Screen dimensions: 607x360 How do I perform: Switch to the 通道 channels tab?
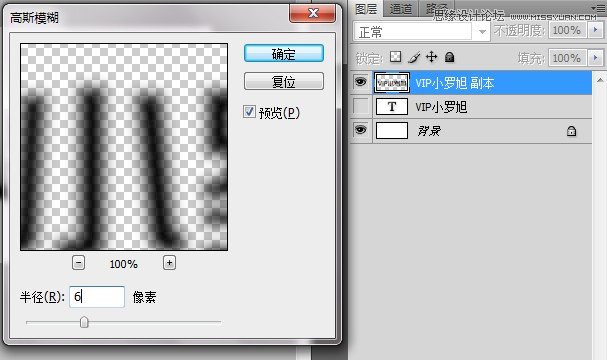(x=401, y=9)
